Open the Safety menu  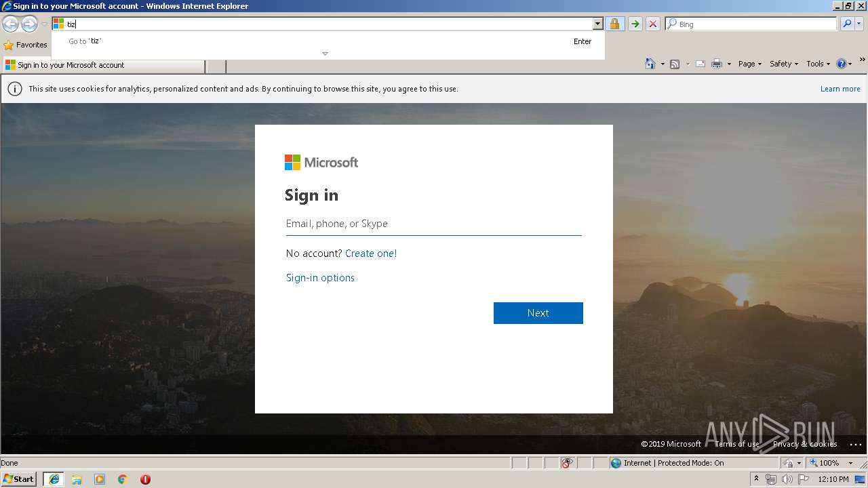(x=784, y=64)
